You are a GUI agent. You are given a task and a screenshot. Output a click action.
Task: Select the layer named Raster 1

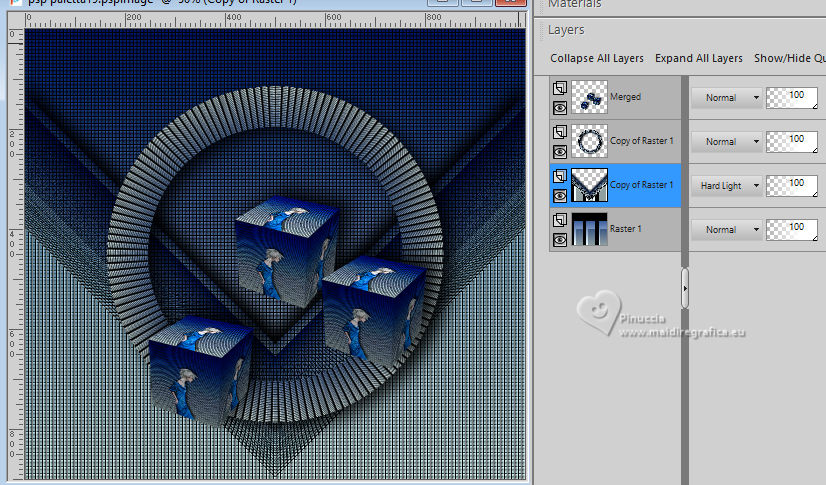click(626, 229)
